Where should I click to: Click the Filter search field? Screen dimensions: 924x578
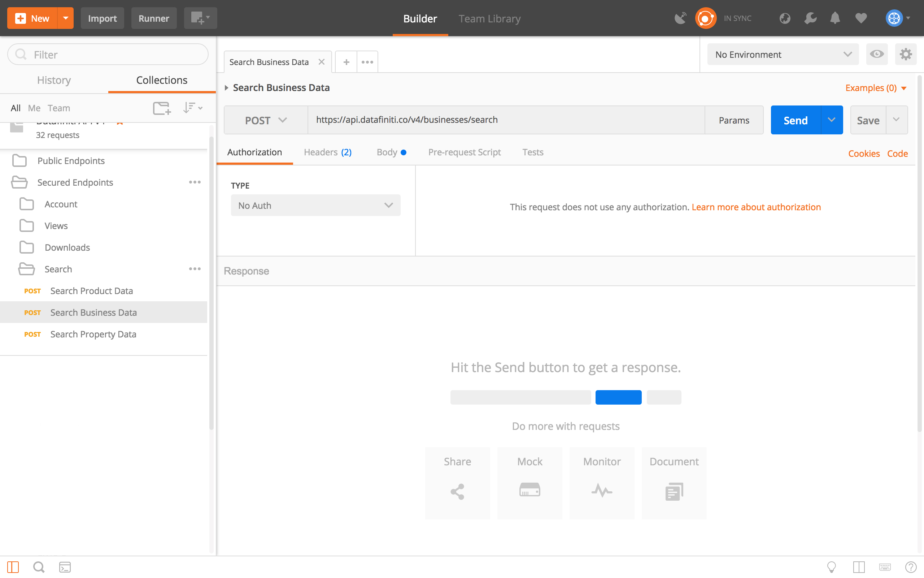pos(108,54)
